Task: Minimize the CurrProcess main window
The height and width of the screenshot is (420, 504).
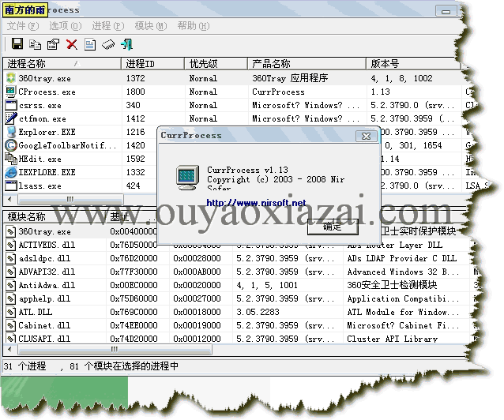Action: point(446,11)
